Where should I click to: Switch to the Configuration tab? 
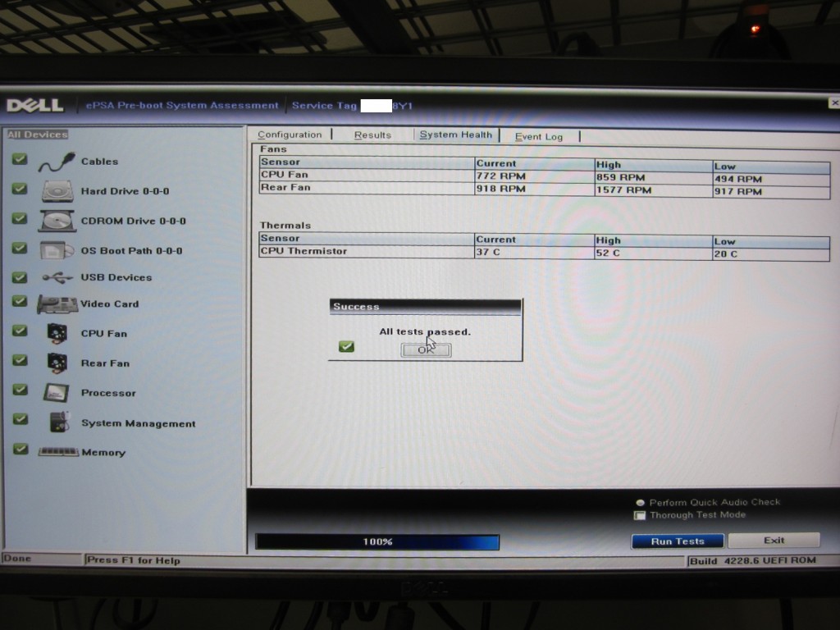(290, 135)
